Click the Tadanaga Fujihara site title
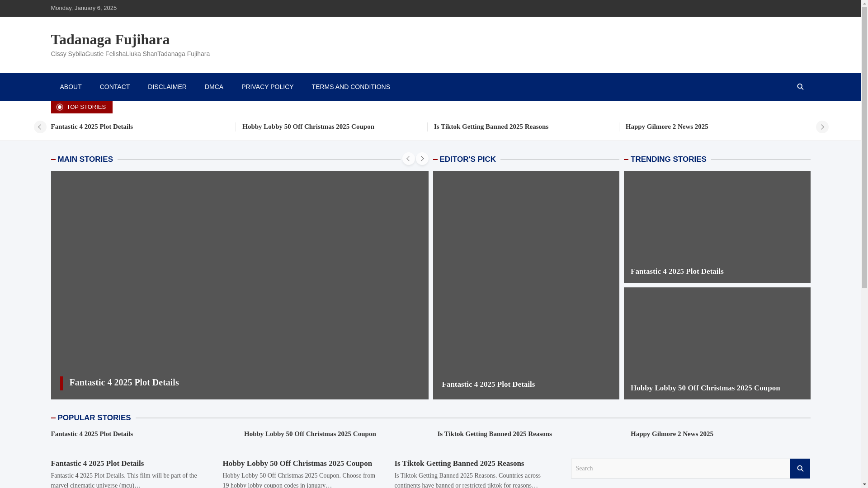 point(110,39)
